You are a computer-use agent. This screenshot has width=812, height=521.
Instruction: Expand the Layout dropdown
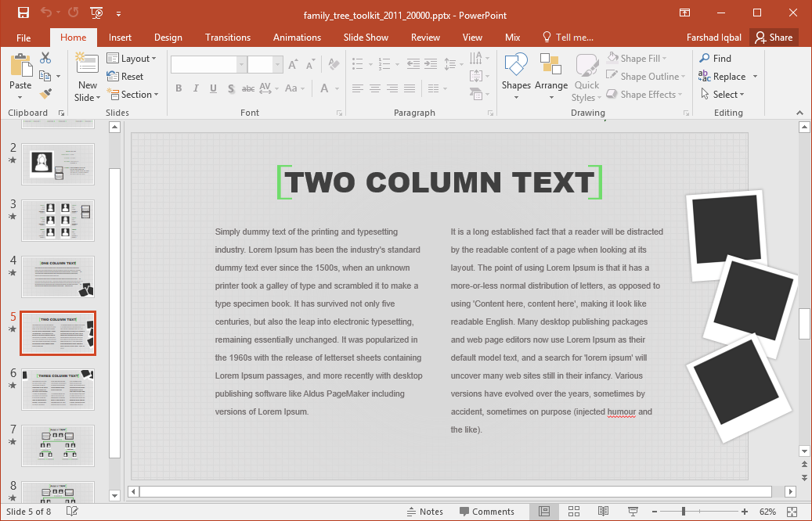132,59
